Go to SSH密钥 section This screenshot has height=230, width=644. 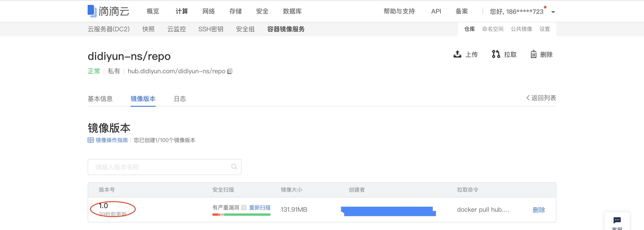pyautogui.click(x=211, y=29)
